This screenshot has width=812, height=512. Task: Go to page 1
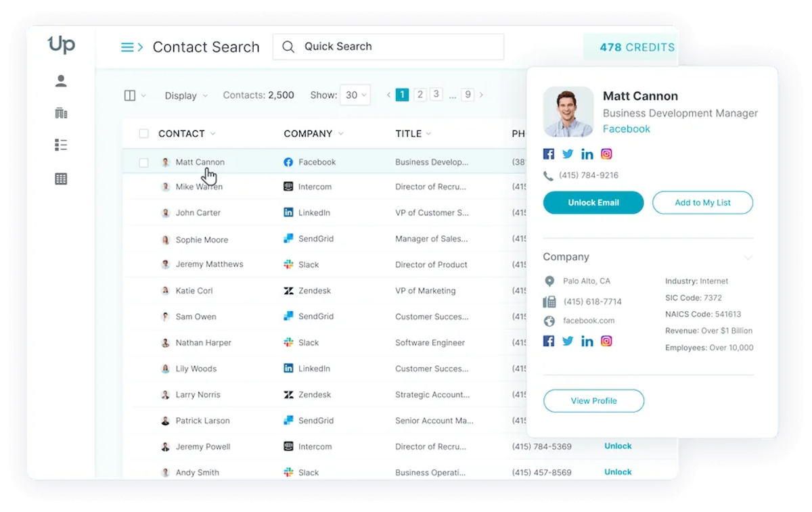point(402,95)
